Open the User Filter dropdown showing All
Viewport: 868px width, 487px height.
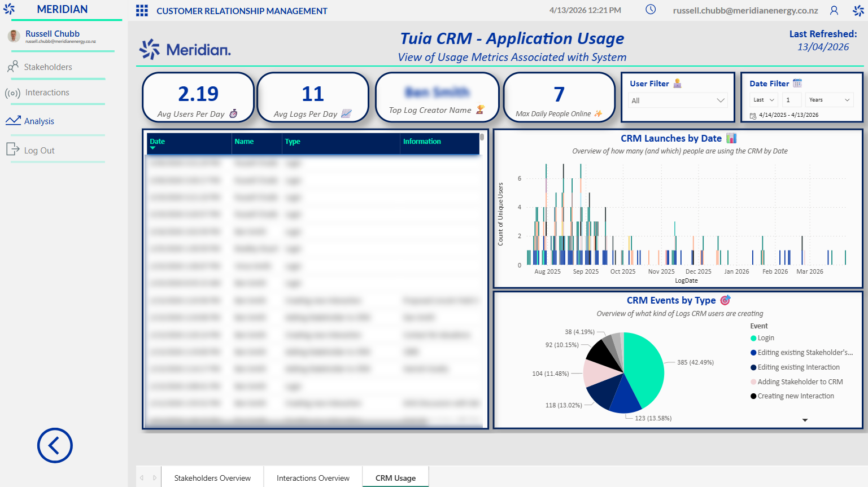[x=678, y=100]
